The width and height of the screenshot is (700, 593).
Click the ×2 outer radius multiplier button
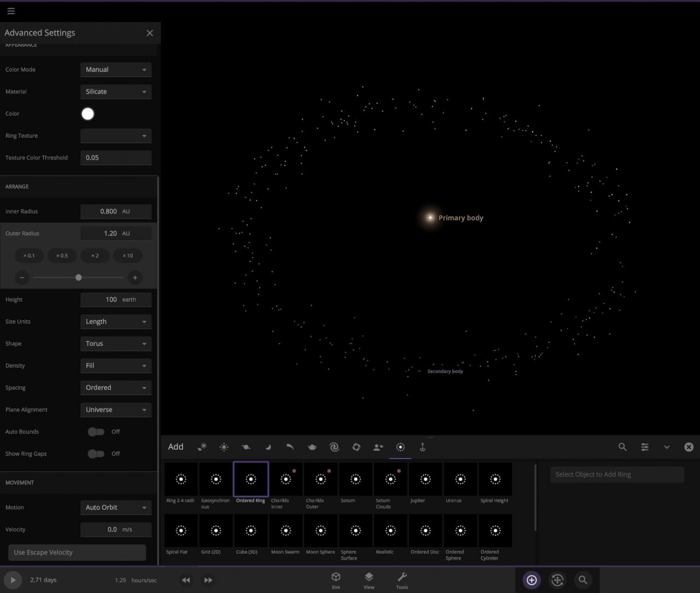click(95, 256)
